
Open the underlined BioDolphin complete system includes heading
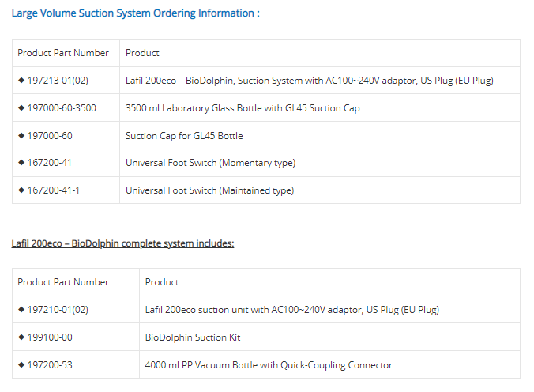pos(122,243)
